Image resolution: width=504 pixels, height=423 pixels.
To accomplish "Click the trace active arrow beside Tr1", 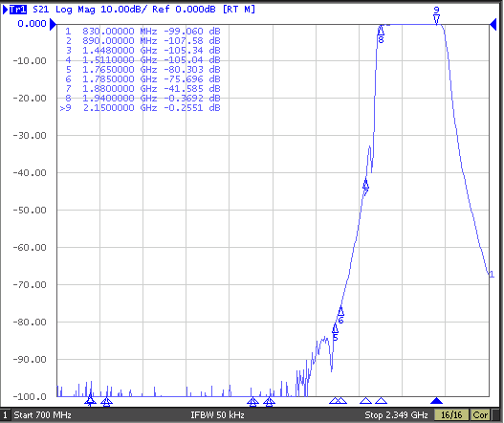I will pos(6,10).
